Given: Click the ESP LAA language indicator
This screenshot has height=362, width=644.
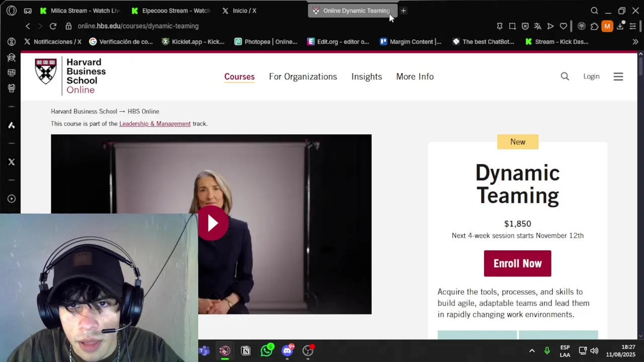Looking at the screenshot, I should pyautogui.click(x=565, y=351).
